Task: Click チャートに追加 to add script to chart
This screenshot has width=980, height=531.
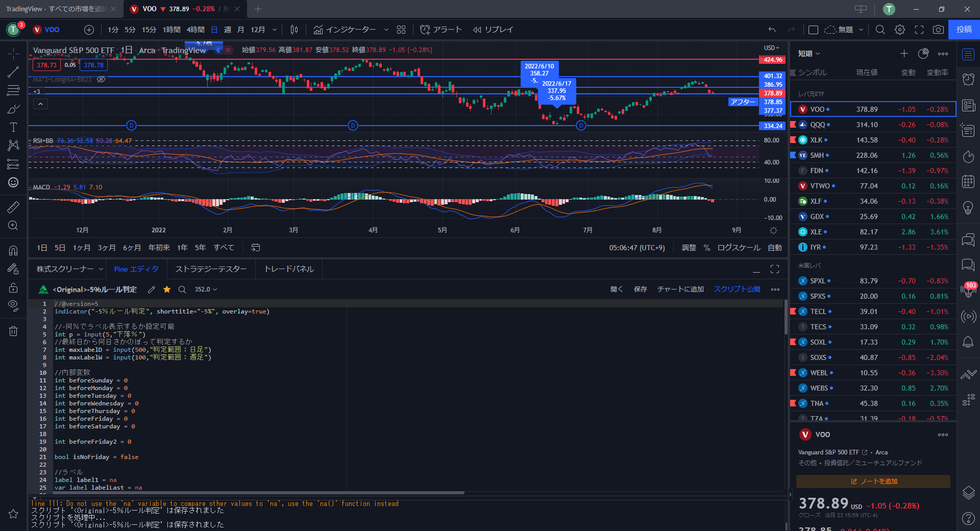Action: (680, 289)
